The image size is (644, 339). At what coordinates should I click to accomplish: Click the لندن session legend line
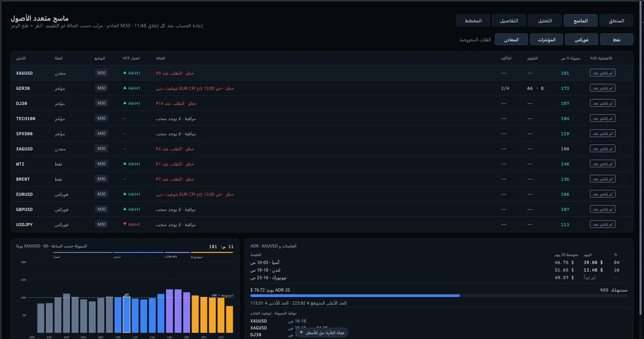click(138, 253)
